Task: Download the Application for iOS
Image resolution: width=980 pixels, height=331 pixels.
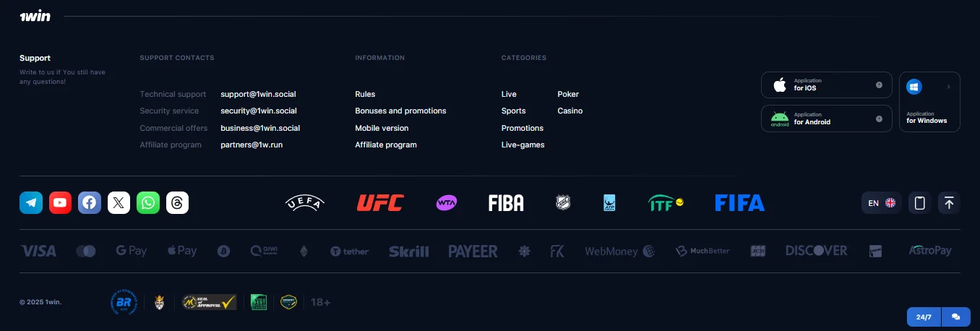Action: [826, 85]
